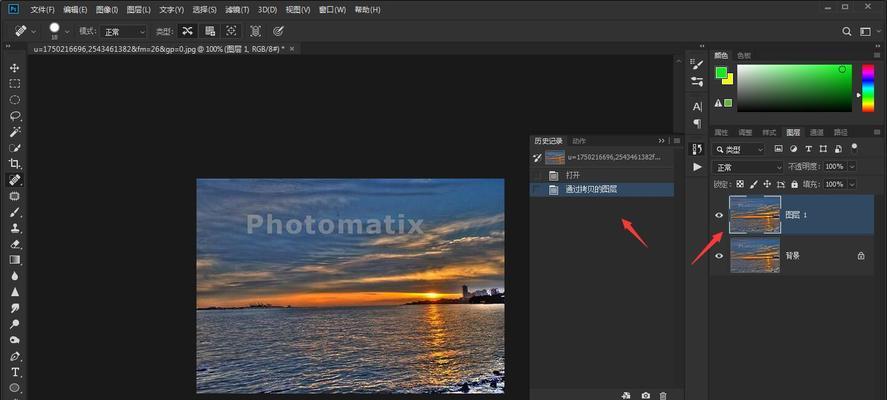
Task: Open the Paragraph panel icon
Action: pos(697,123)
